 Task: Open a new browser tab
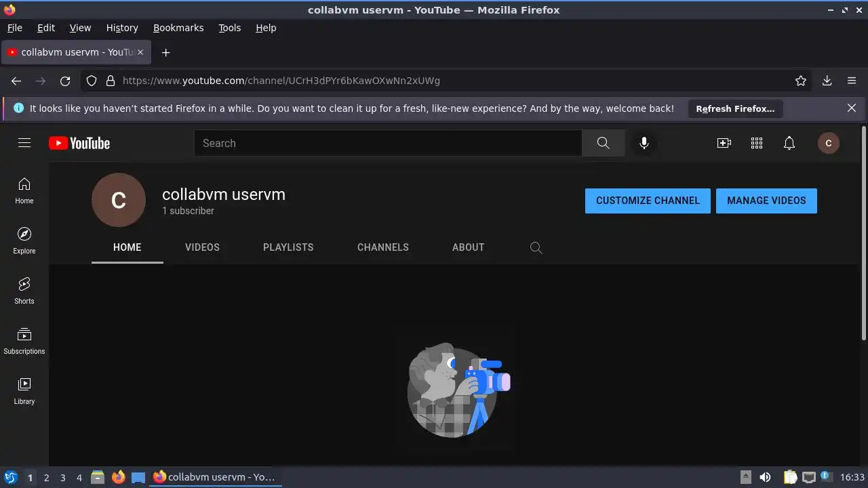(x=165, y=52)
